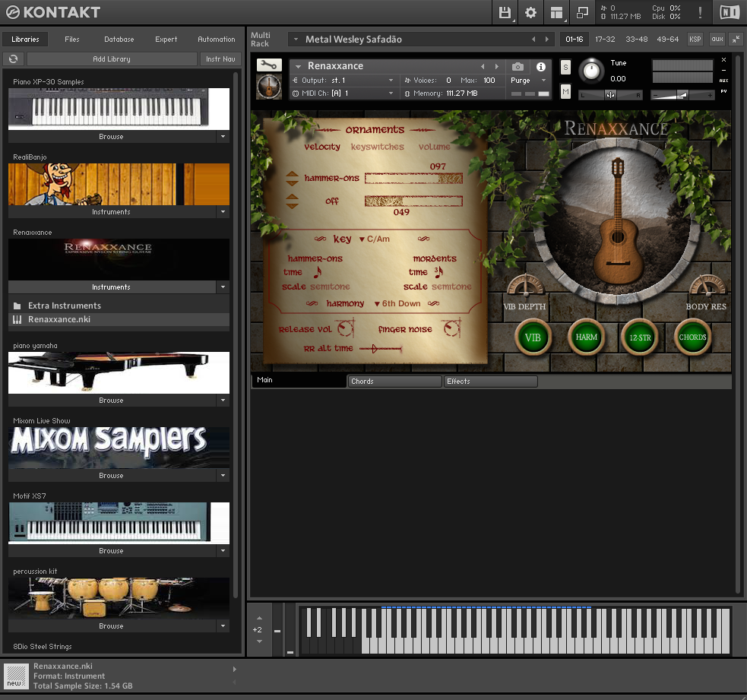Adjust the BODY RES gauge knob
Image resolution: width=747 pixels, height=700 pixels.
[x=707, y=285]
